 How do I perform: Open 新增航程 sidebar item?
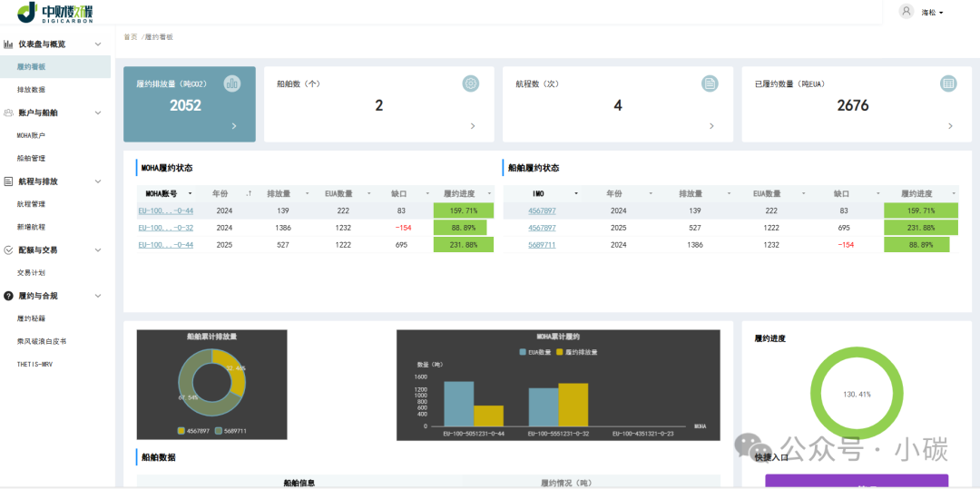(x=31, y=227)
